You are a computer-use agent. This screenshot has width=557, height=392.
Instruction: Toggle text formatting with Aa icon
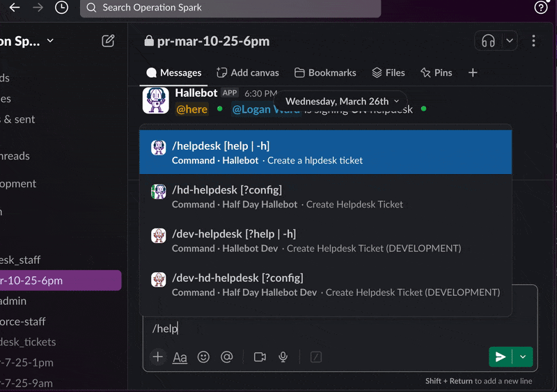click(180, 356)
